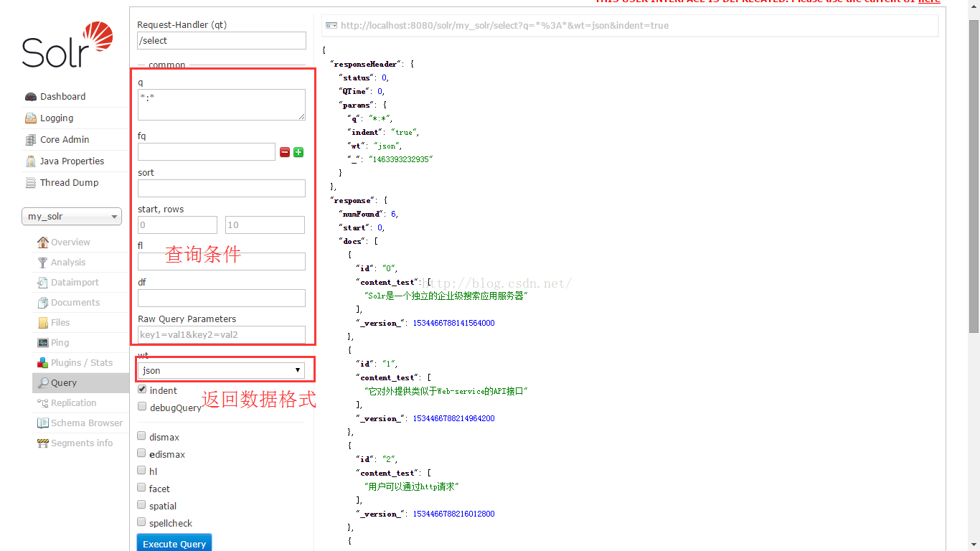Click the QTime entry in response header
The width and height of the screenshot is (980, 551).
pos(363,91)
